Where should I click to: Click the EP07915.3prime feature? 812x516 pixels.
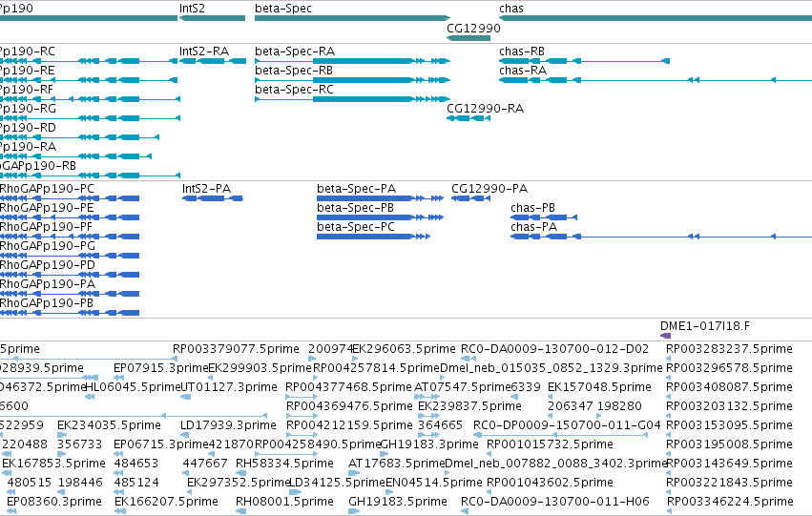pos(119,378)
